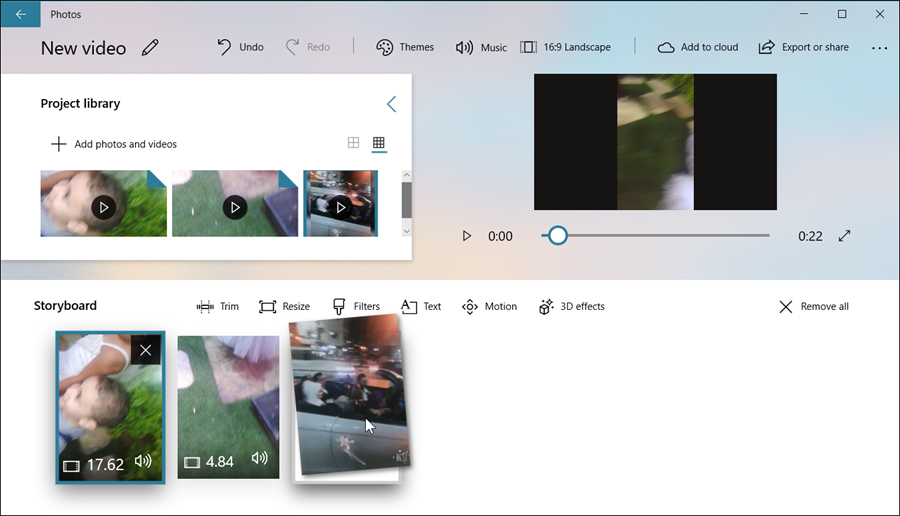Click the Project library heading
Image resolution: width=900 pixels, height=516 pixels.
pyautogui.click(x=80, y=104)
